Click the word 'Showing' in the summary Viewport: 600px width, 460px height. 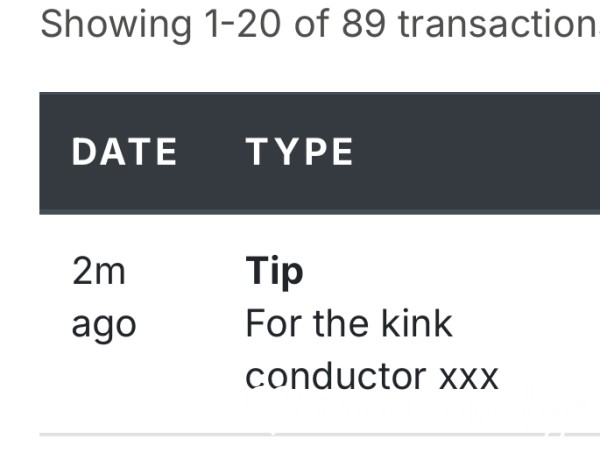point(116,25)
